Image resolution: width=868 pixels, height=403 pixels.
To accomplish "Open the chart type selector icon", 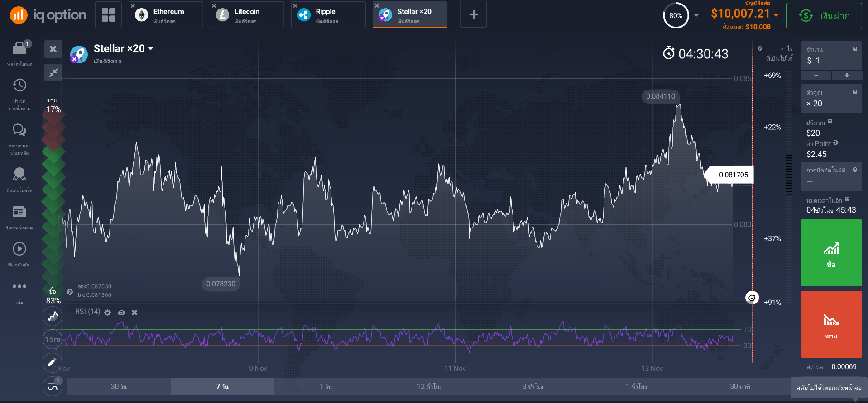I will tap(53, 316).
